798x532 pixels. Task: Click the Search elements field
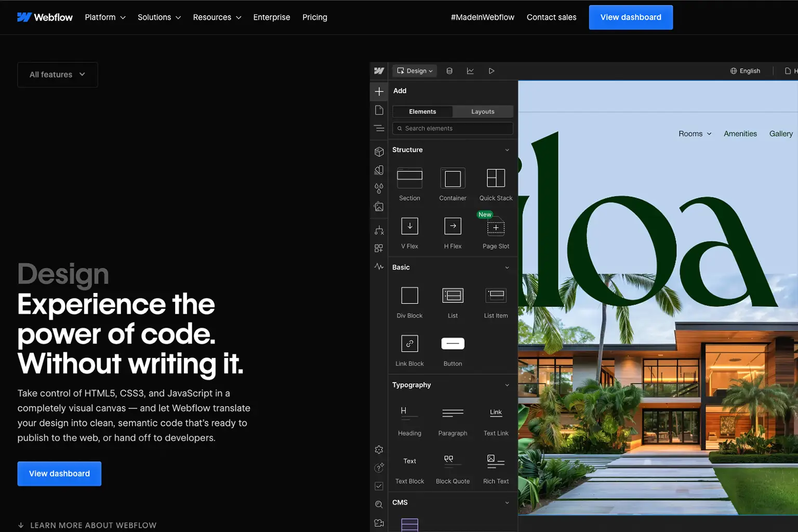[453, 128]
